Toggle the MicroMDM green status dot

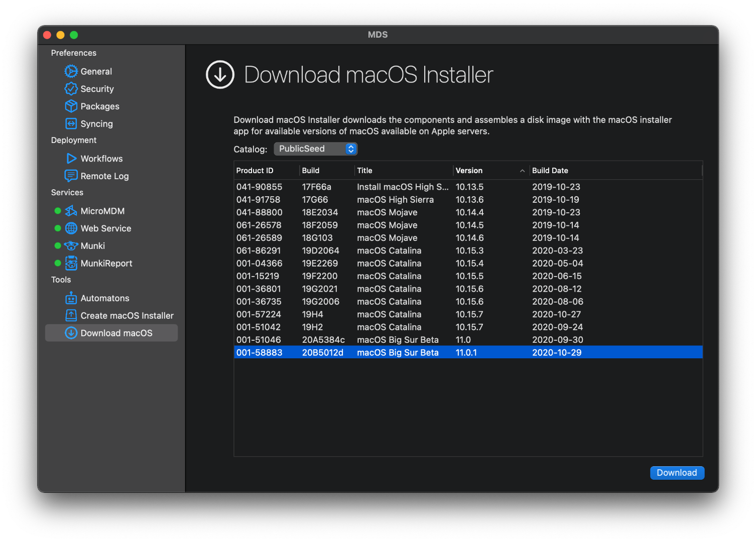pyautogui.click(x=58, y=211)
